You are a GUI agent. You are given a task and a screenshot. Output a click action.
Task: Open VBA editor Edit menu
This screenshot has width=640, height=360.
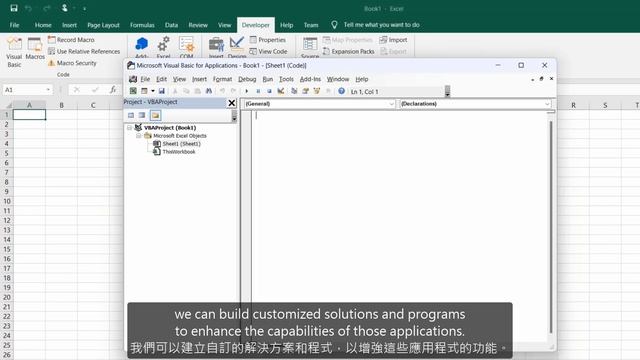pos(162,79)
